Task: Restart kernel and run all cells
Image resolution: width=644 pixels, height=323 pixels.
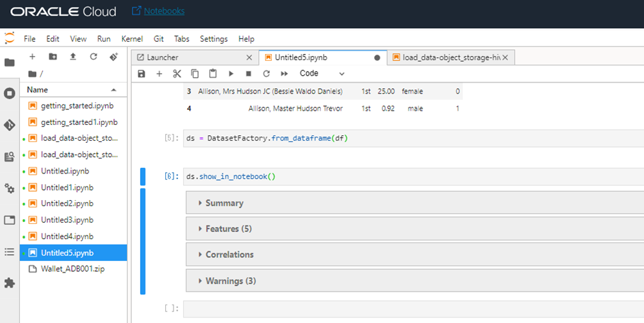Action: (x=284, y=74)
